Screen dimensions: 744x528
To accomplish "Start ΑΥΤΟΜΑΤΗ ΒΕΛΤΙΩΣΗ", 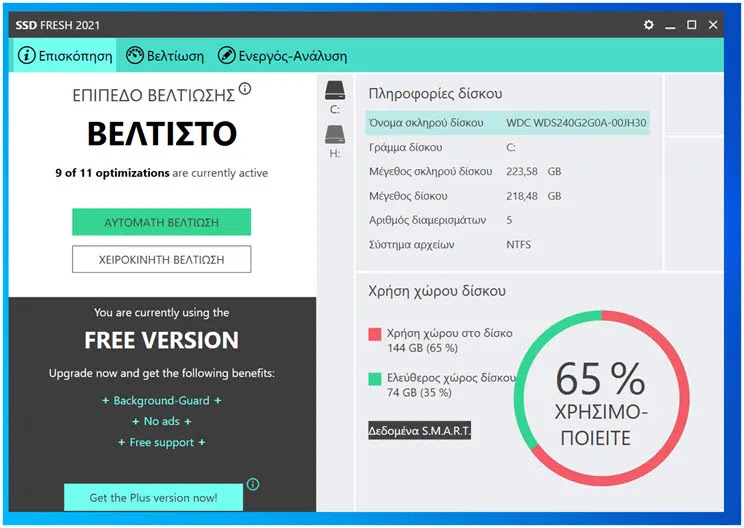I will (161, 222).
